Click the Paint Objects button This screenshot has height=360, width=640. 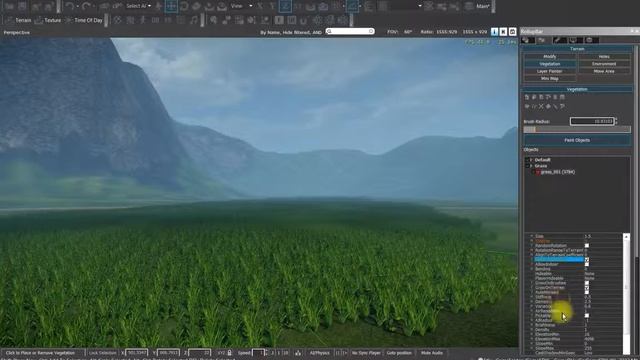pos(577,140)
